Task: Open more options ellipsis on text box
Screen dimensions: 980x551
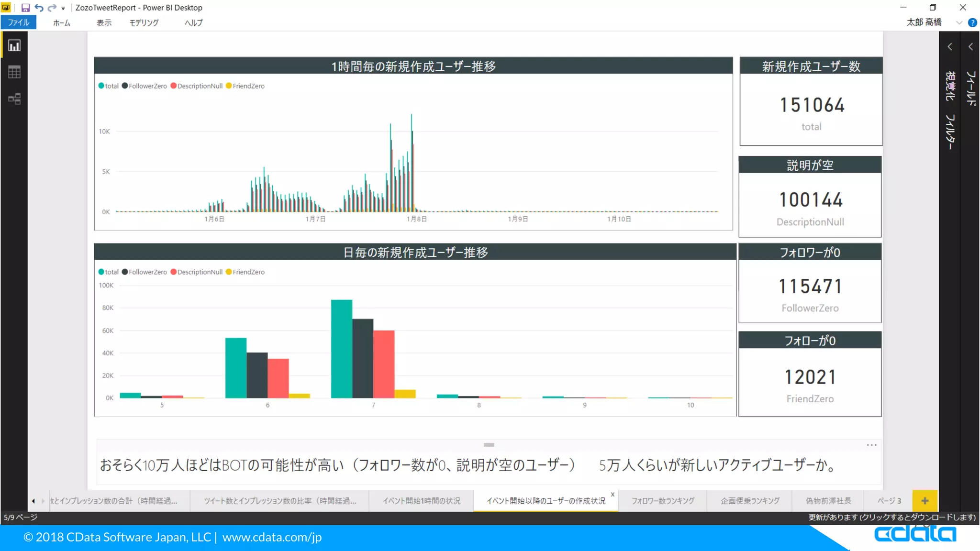Action: click(871, 445)
